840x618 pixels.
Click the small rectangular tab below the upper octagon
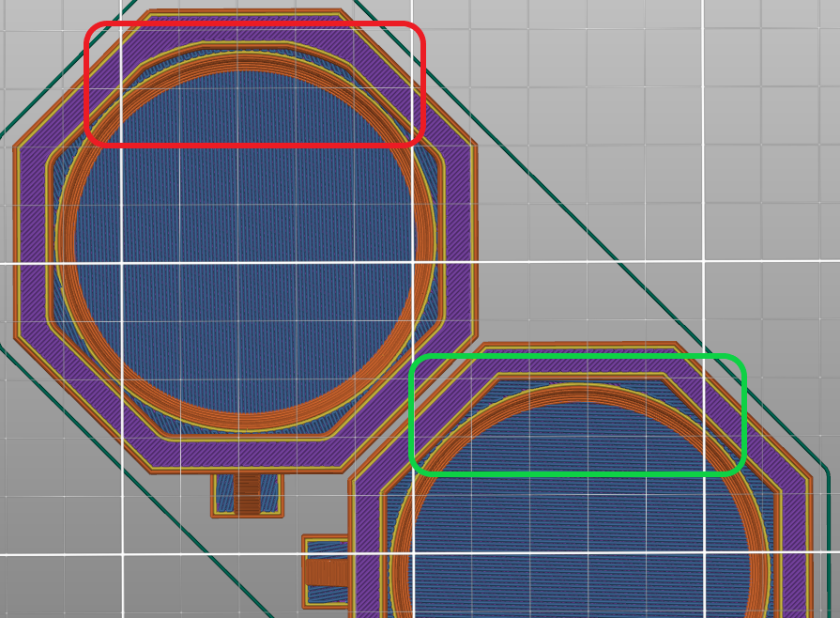[x=247, y=496]
